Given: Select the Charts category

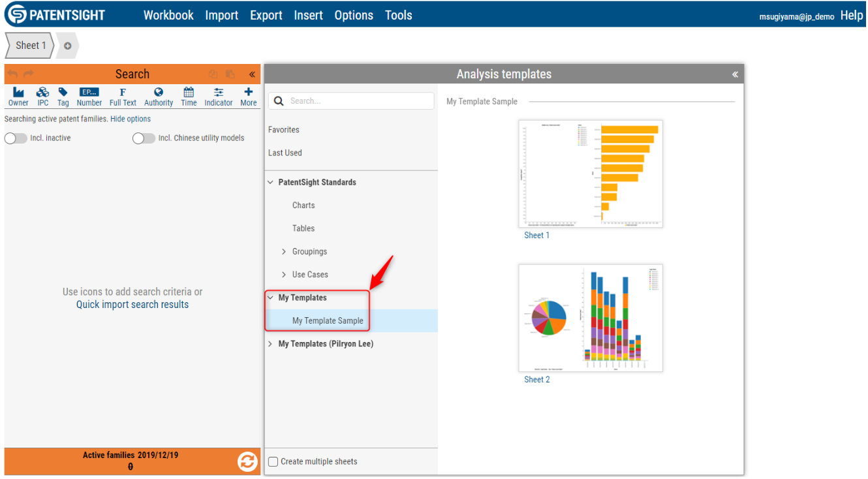Looking at the screenshot, I should tap(303, 205).
